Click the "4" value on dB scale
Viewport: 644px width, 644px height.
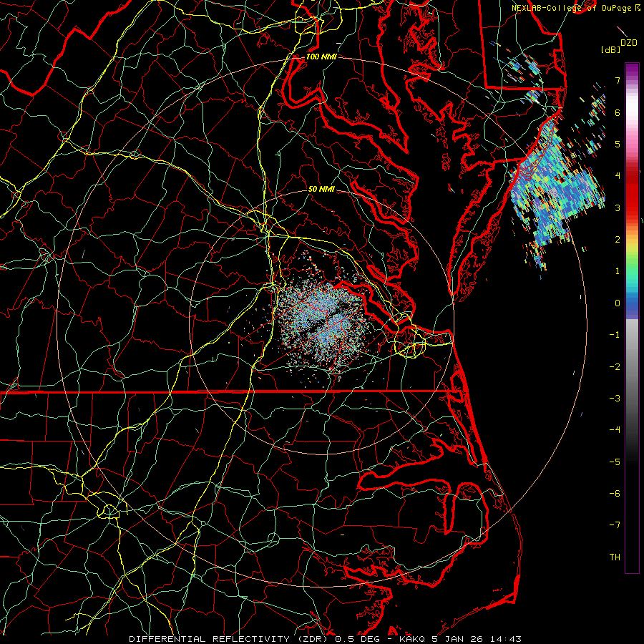(618, 176)
